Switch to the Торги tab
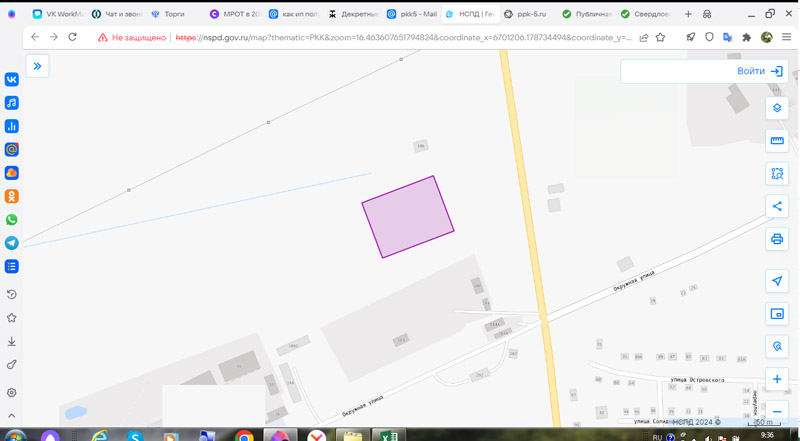Screen dimensions: 800x441 click(x=172, y=14)
